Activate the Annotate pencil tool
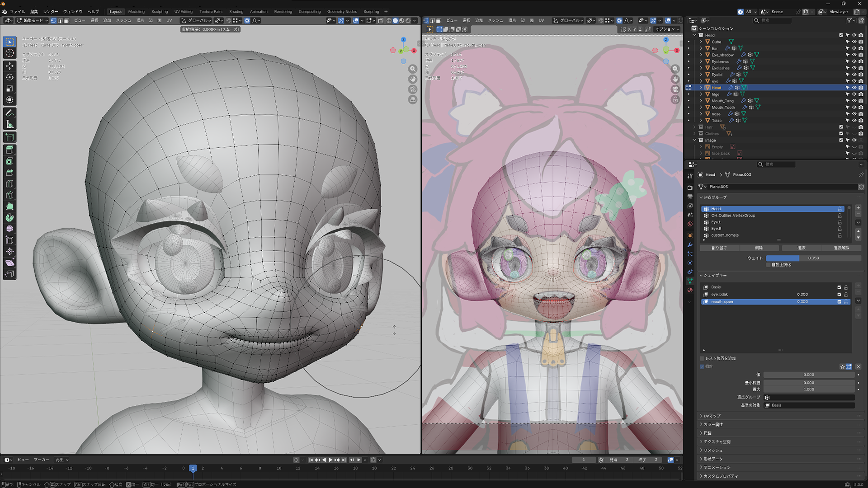Viewport: 868px width, 488px height. pos(9,113)
